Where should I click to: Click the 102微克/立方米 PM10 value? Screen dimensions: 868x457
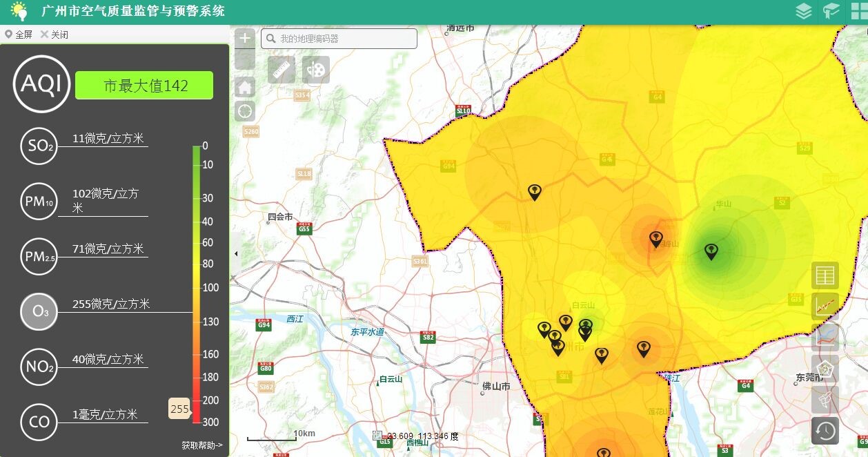pos(106,200)
